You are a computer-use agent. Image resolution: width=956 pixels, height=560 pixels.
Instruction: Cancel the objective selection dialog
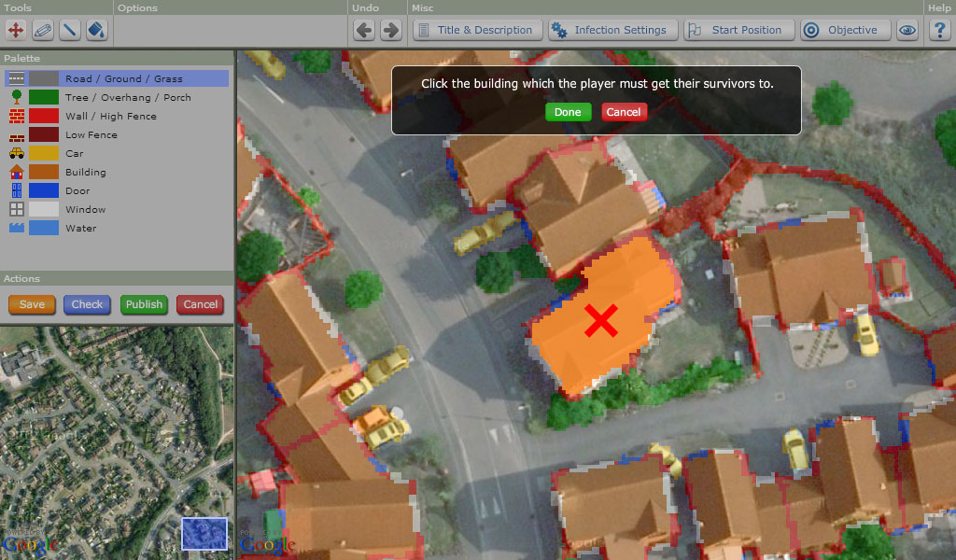[623, 112]
